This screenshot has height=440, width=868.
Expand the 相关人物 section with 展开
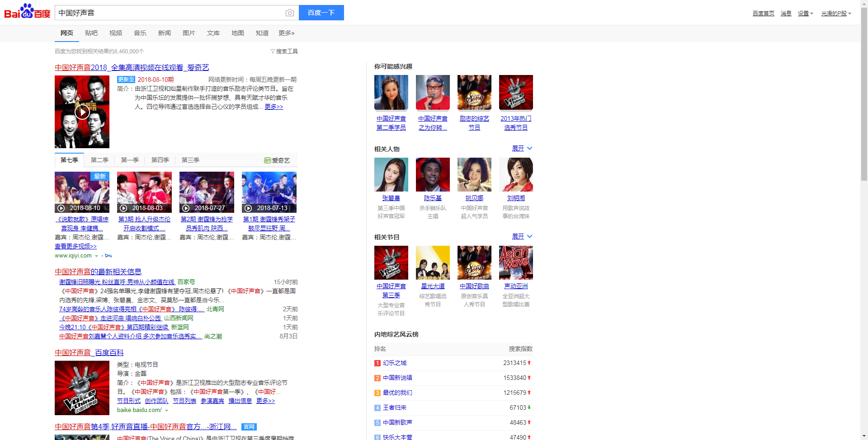tap(522, 148)
